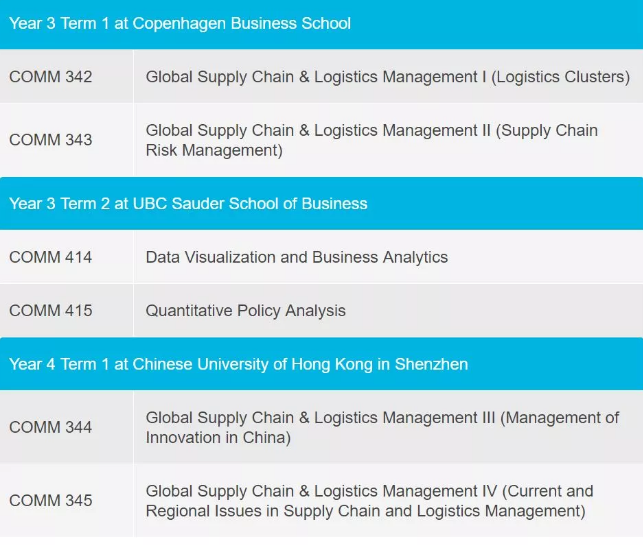Screen dimensions: 643x545
Task: Click Data Visualization and Business Analytics
Action: [297, 257]
